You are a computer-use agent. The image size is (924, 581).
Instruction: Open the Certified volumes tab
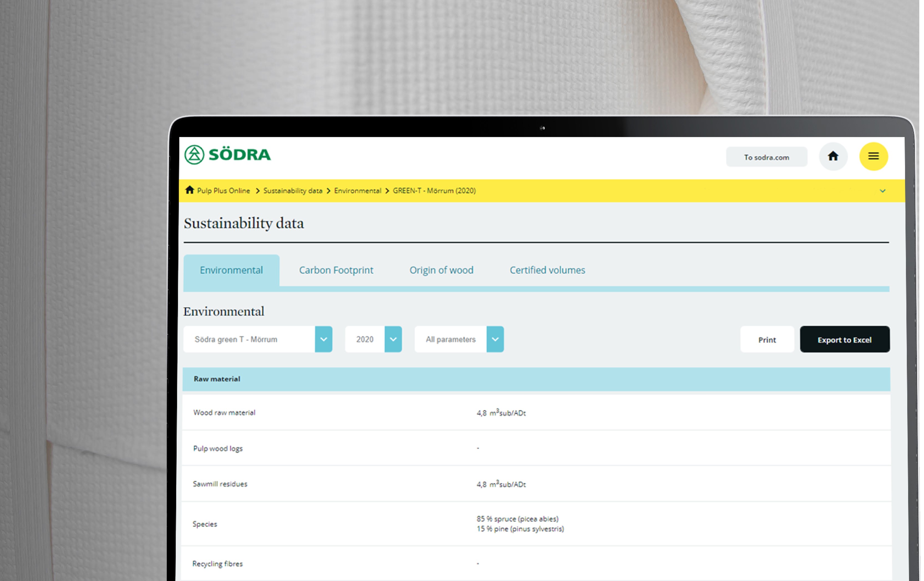tap(547, 270)
